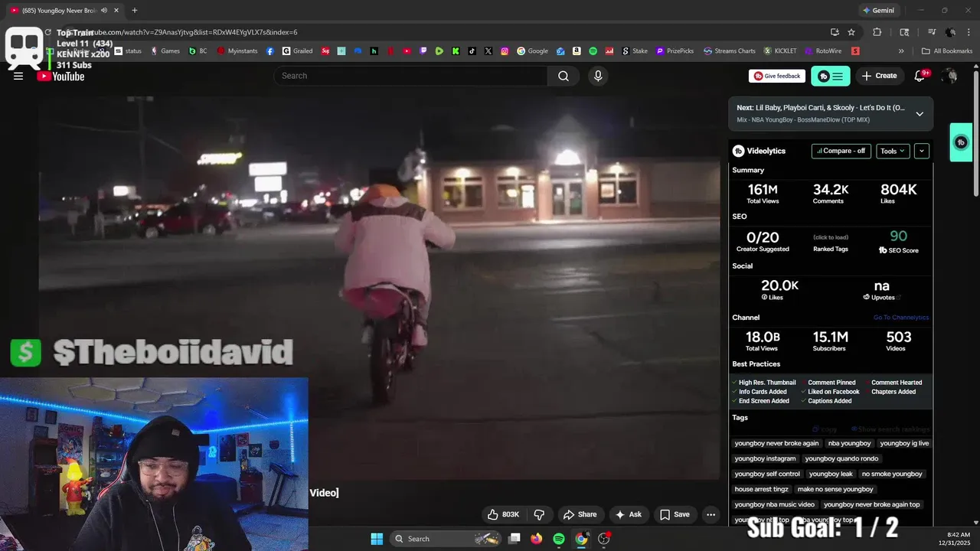Click the search magnifier button
This screenshot has height=551, width=980.
click(x=563, y=76)
